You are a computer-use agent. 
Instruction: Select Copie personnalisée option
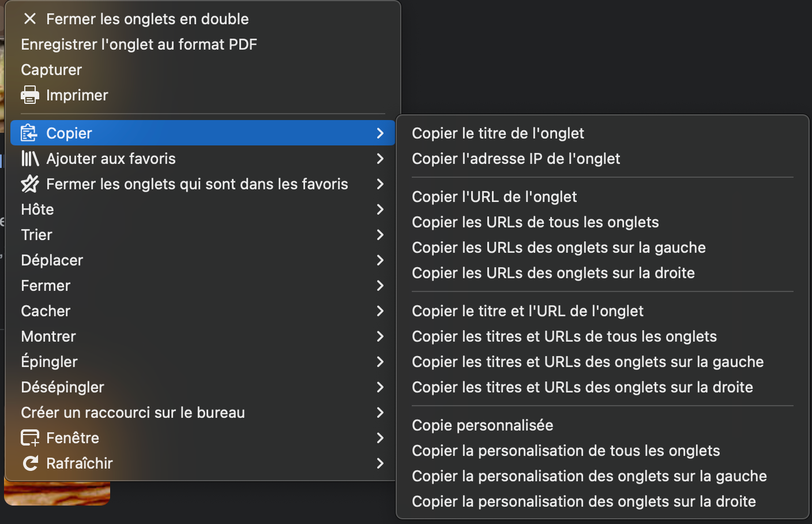tap(482, 425)
